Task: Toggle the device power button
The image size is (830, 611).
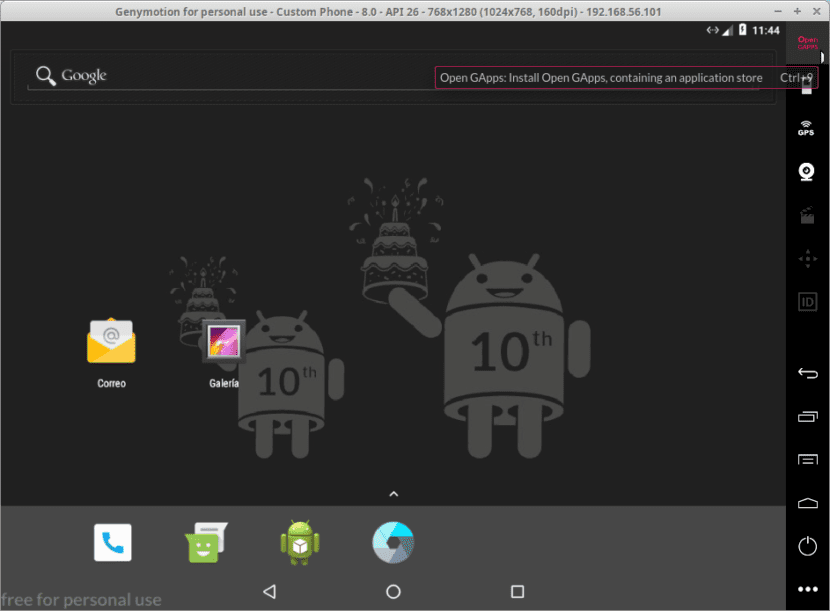Action: pyautogui.click(x=806, y=546)
